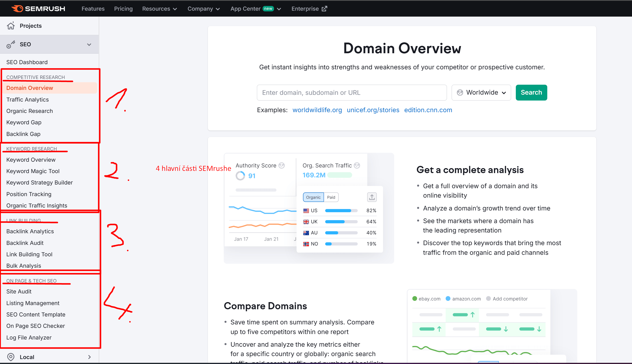Image resolution: width=632 pixels, height=364 pixels.
Task: Open Organic Traffic Insights
Action: (37, 206)
